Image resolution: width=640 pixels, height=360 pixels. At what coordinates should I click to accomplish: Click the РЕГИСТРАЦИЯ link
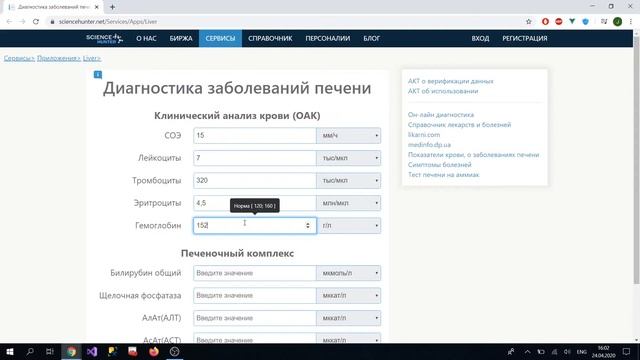click(x=525, y=38)
